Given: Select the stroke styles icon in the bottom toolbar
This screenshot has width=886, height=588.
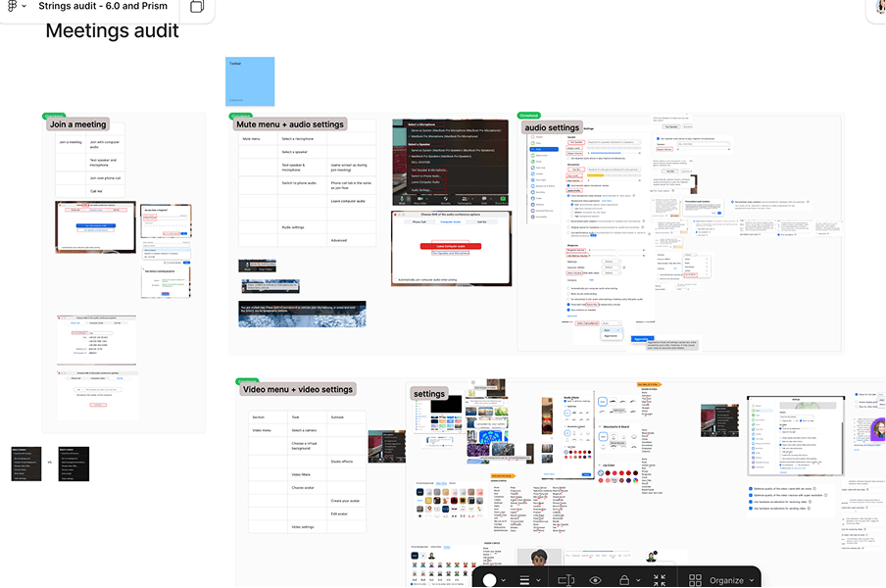Looking at the screenshot, I should coord(524,579).
